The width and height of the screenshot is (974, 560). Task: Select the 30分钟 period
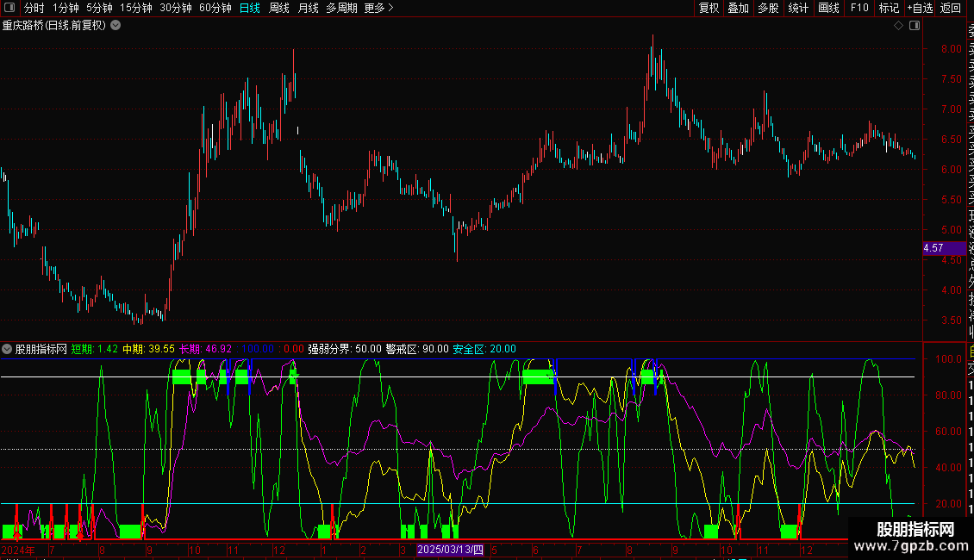coord(176,8)
